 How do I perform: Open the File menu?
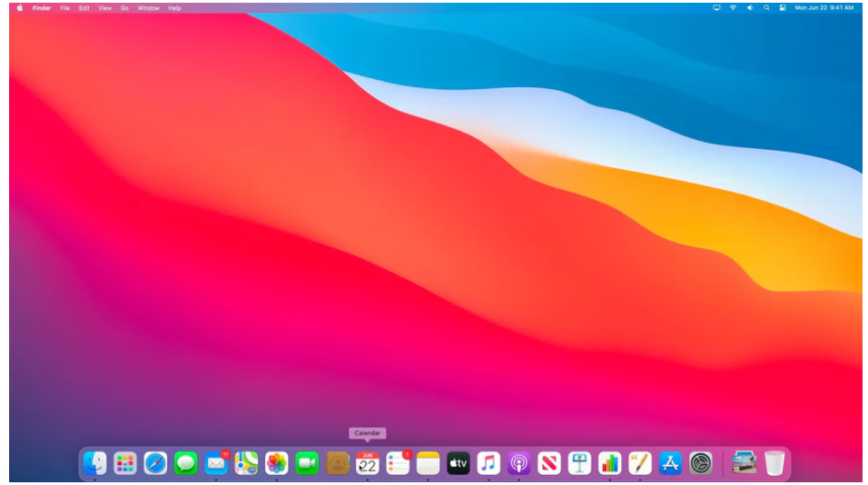click(x=64, y=8)
